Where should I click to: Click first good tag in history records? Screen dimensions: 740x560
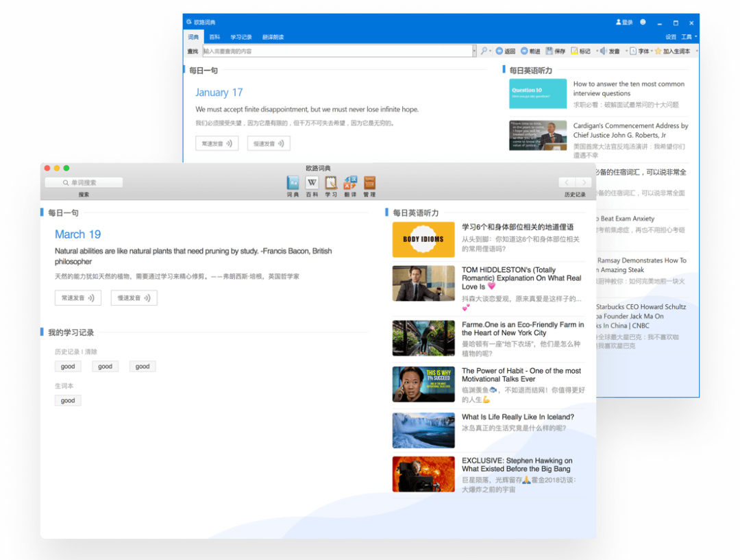pyautogui.click(x=68, y=367)
